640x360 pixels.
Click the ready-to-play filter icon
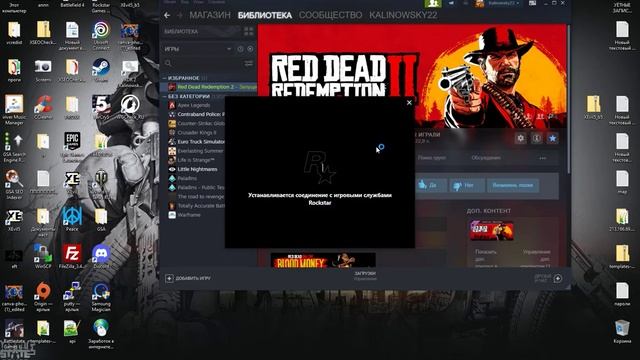[x=250, y=49]
